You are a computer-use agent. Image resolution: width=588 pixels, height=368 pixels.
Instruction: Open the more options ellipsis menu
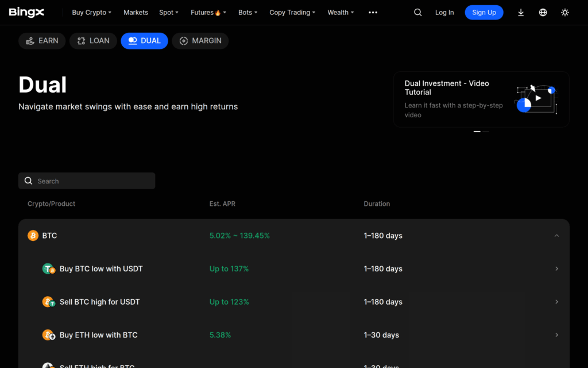tap(373, 13)
